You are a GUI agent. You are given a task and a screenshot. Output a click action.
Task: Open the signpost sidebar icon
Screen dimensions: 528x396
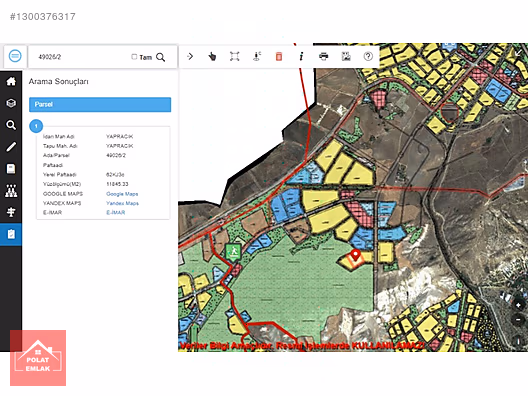[x=11, y=212]
